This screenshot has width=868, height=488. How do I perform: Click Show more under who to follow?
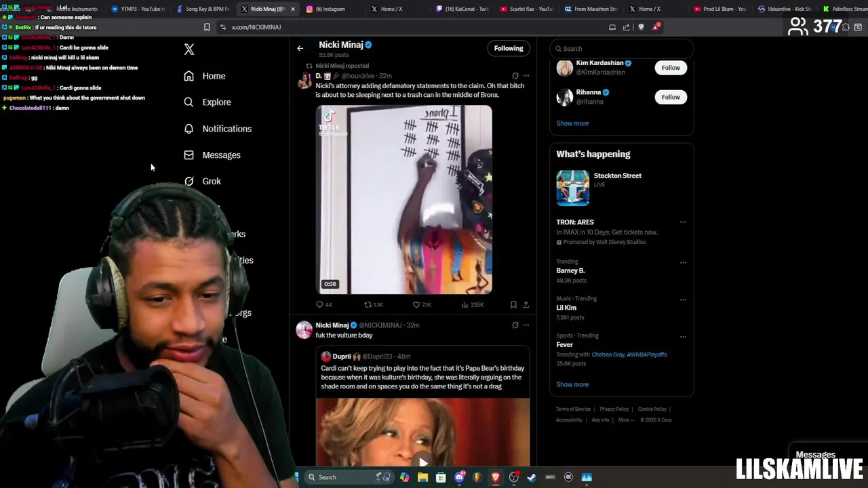572,123
